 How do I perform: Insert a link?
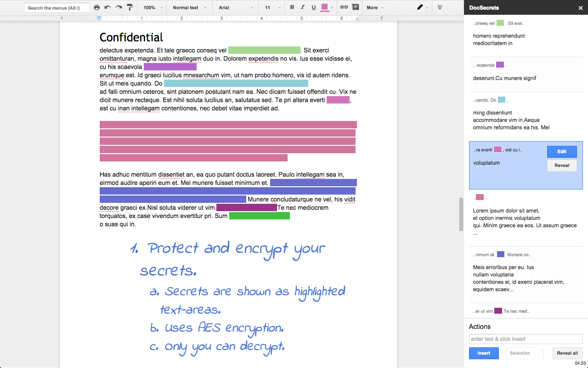click(x=344, y=7)
